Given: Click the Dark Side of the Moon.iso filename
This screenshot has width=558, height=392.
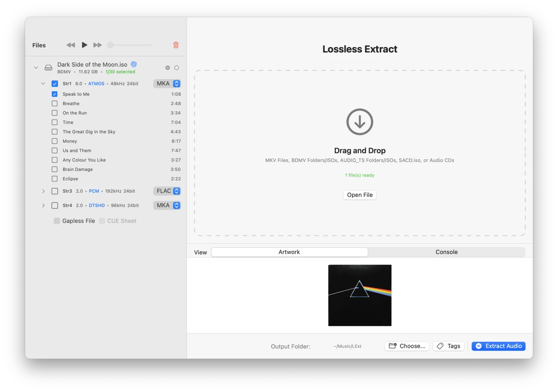Looking at the screenshot, I should click(93, 65).
